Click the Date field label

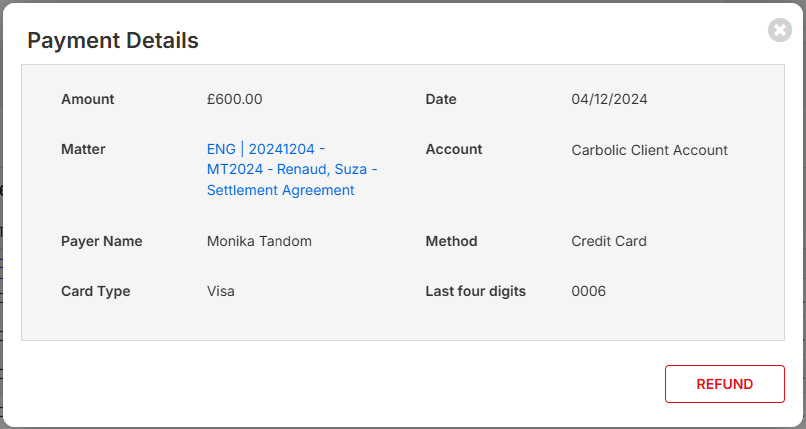tap(441, 99)
